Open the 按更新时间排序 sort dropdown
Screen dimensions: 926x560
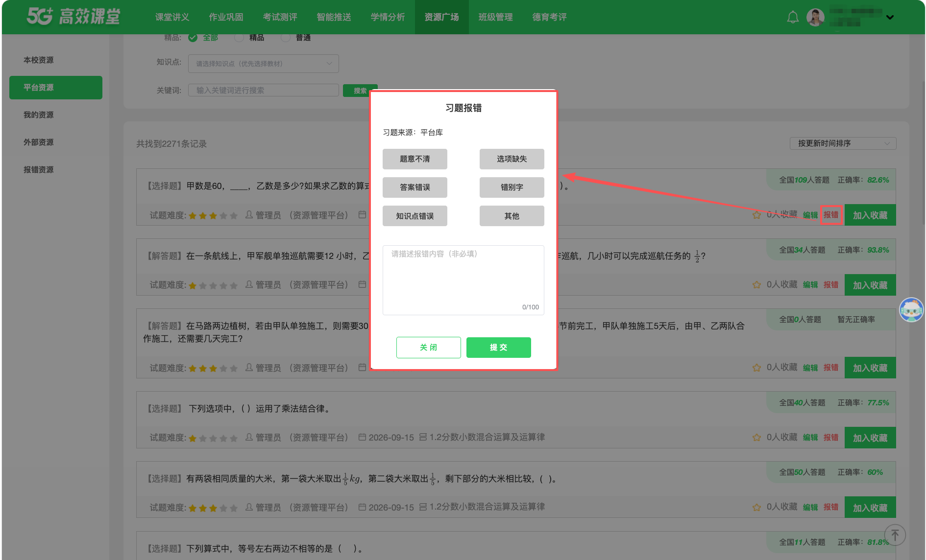click(843, 143)
